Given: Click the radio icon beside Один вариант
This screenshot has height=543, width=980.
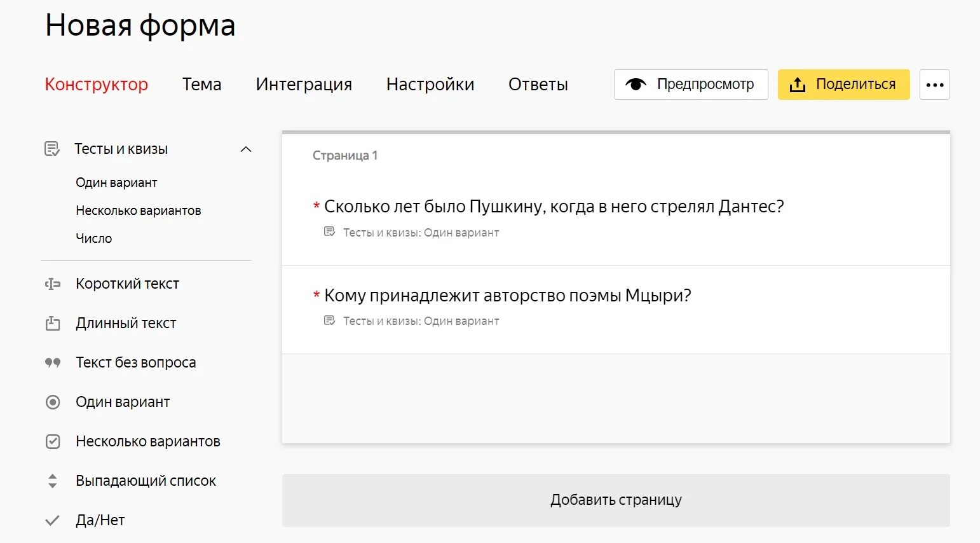Looking at the screenshot, I should pyautogui.click(x=53, y=402).
